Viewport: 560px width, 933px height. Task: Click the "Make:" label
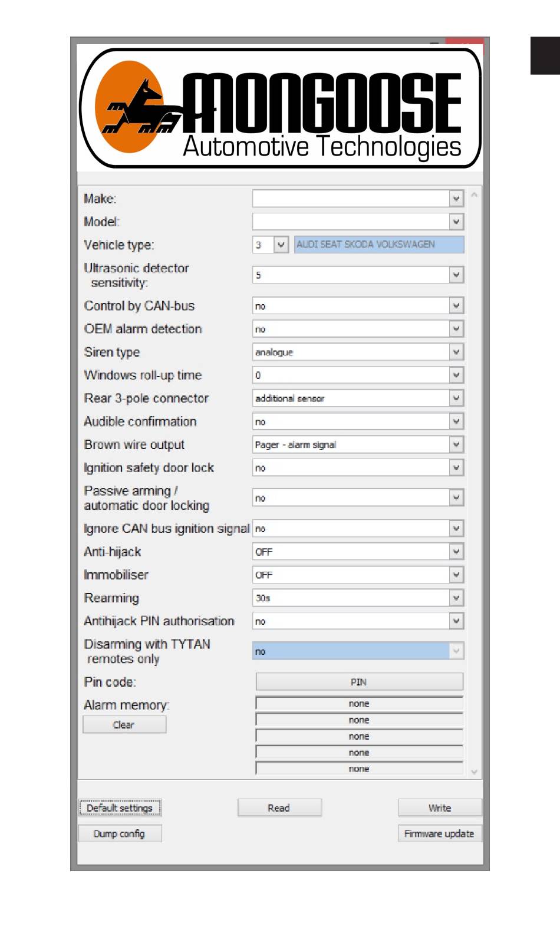click(x=100, y=199)
